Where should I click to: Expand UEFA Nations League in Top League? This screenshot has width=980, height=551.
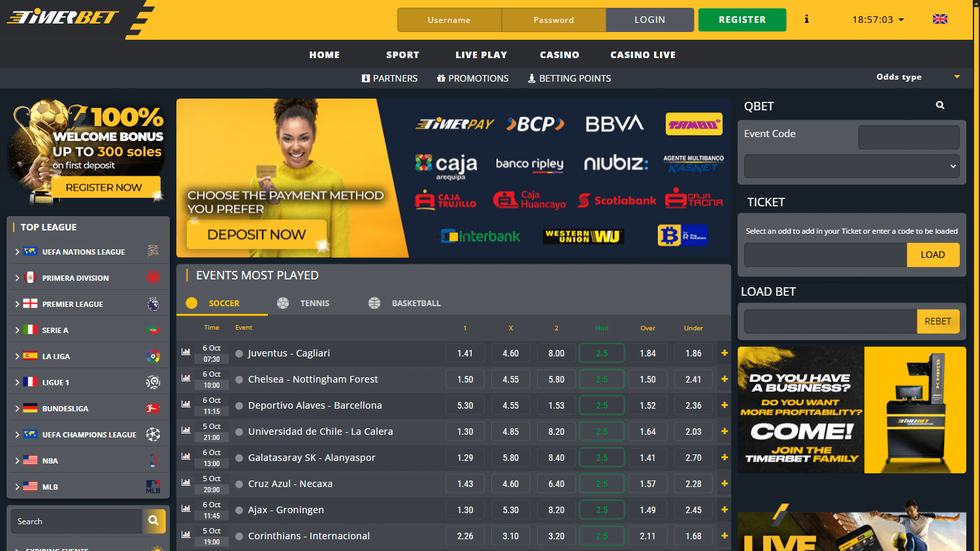[17, 251]
